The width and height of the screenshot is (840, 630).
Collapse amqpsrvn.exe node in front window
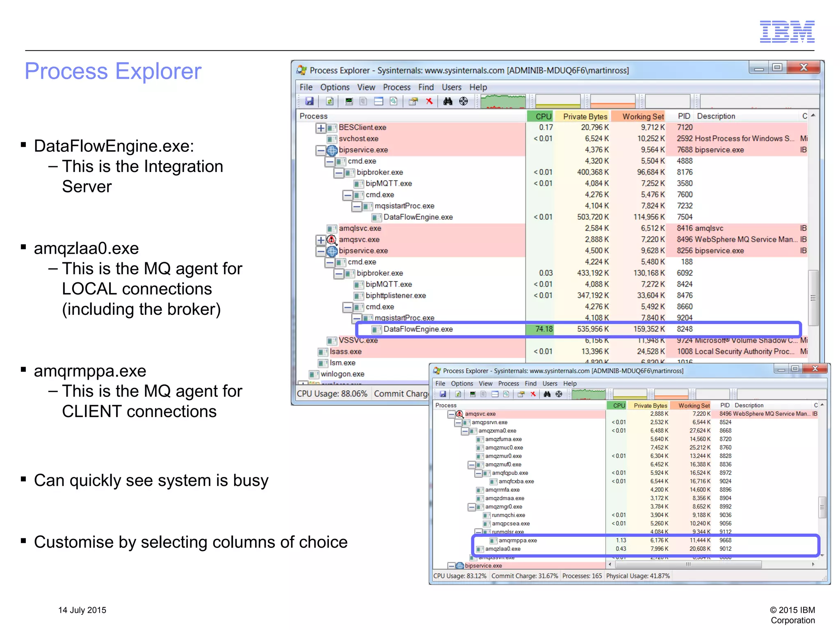(458, 423)
